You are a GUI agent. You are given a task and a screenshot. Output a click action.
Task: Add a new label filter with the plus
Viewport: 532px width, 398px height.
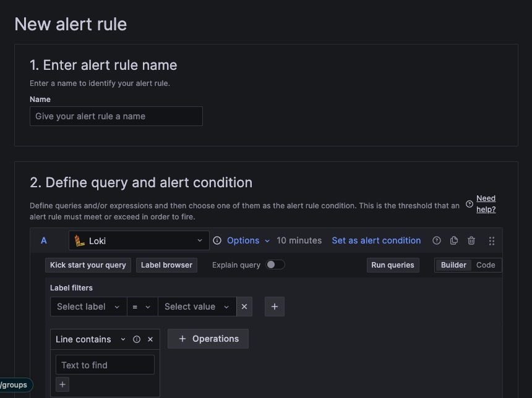tap(275, 307)
